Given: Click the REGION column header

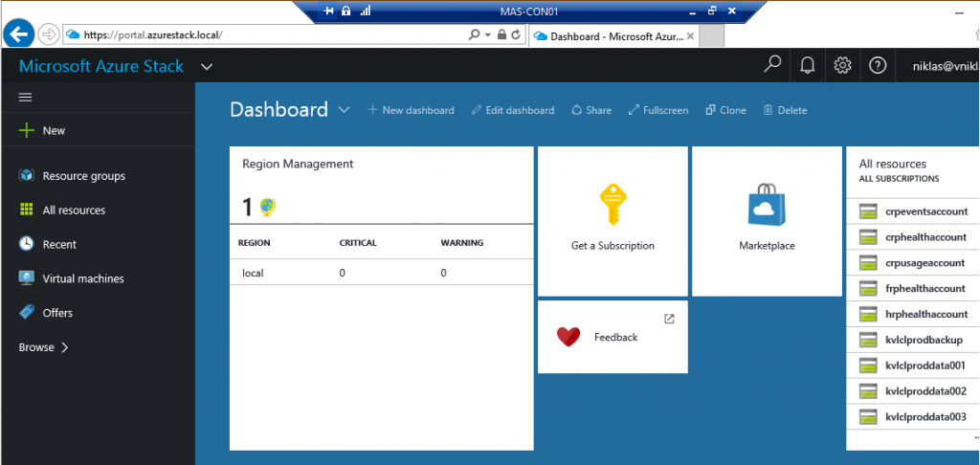Looking at the screenshot, I should 254,242.
